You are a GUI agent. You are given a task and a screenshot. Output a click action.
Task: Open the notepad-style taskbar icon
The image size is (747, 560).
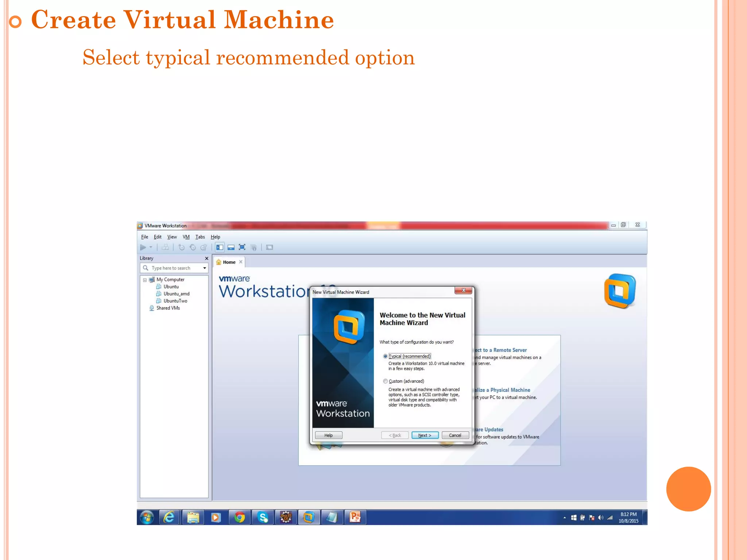pyautogui.click(x=332, y=517)
